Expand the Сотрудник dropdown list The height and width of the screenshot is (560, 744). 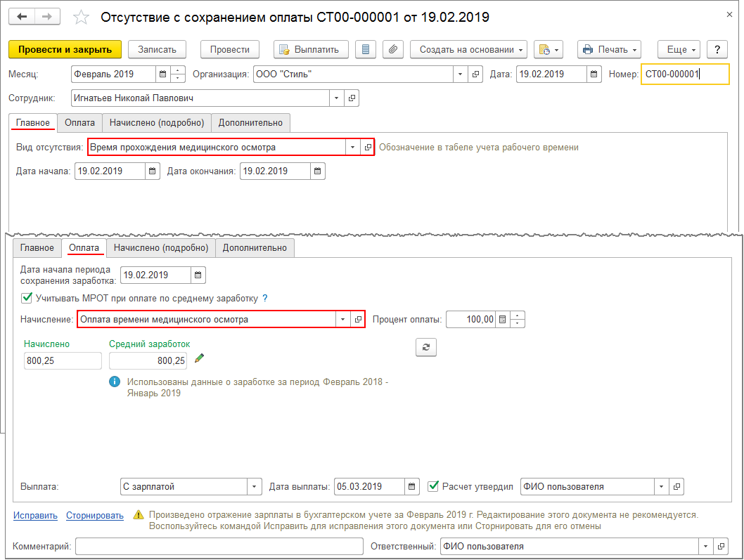(x=336, y=98)
